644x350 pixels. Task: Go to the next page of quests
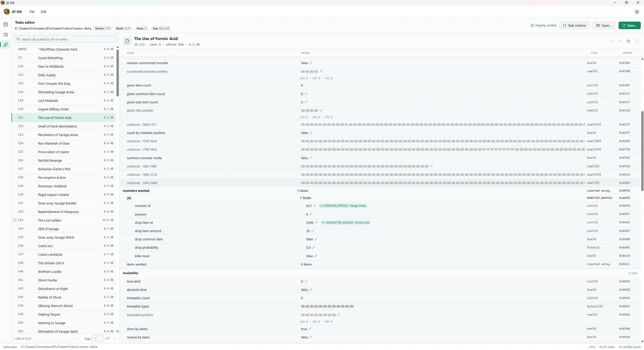tap(114, 339)
